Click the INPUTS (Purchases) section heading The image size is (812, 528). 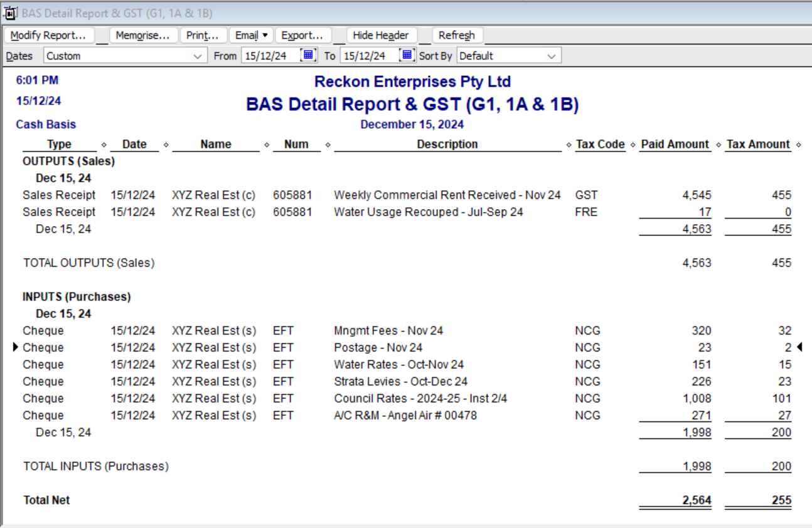point(77,297)
